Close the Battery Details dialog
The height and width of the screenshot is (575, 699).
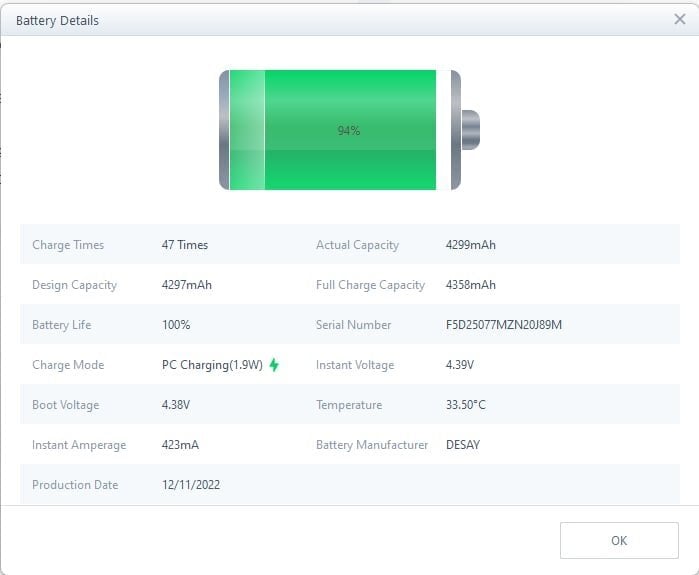point(680,19)
